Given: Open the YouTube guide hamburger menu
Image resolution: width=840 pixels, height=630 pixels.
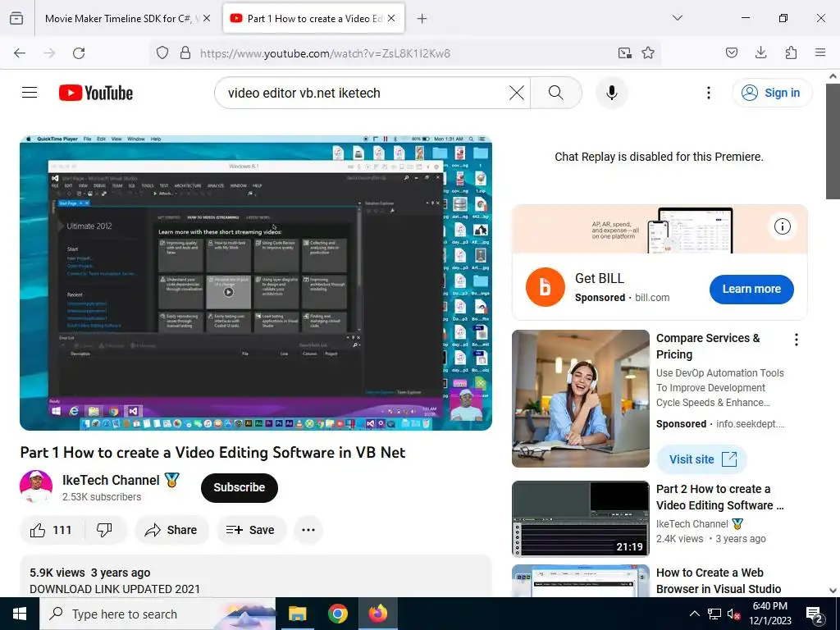Looking at the screenshot, I should 30,93.
